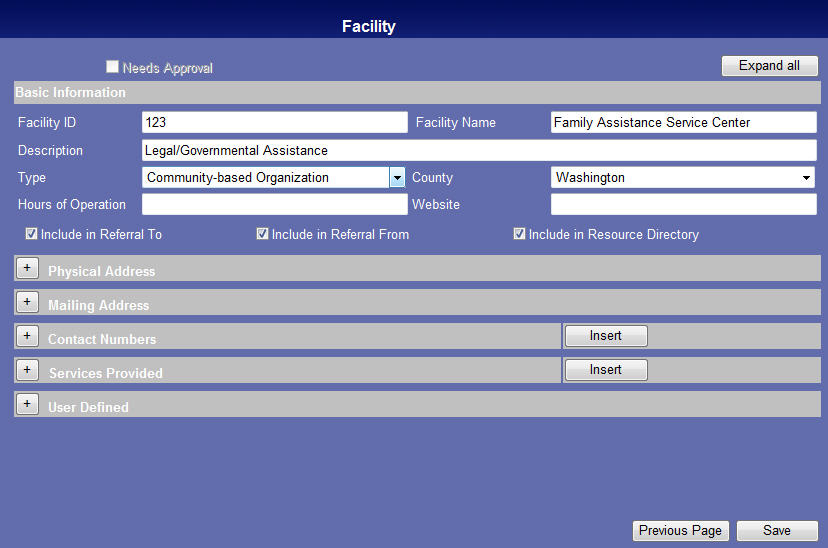
Task: Click Insert button for Contact Numbers
Action: 606,336
